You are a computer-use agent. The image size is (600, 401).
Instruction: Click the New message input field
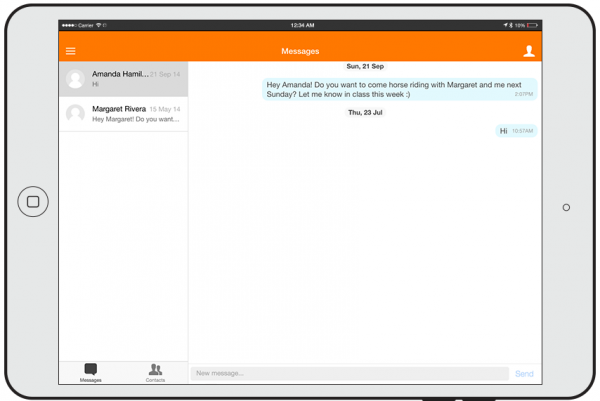tap(349, 374)
